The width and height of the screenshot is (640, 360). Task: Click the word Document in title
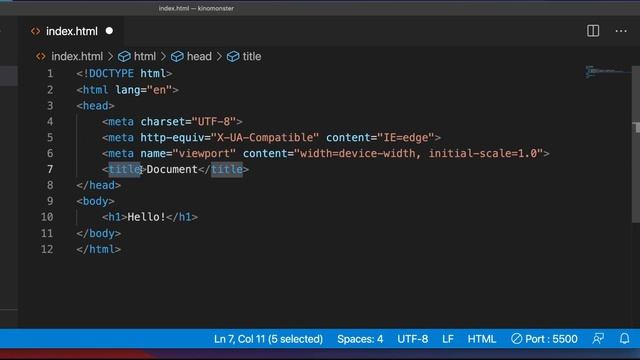pyautogui.click(x=172, y=169)
